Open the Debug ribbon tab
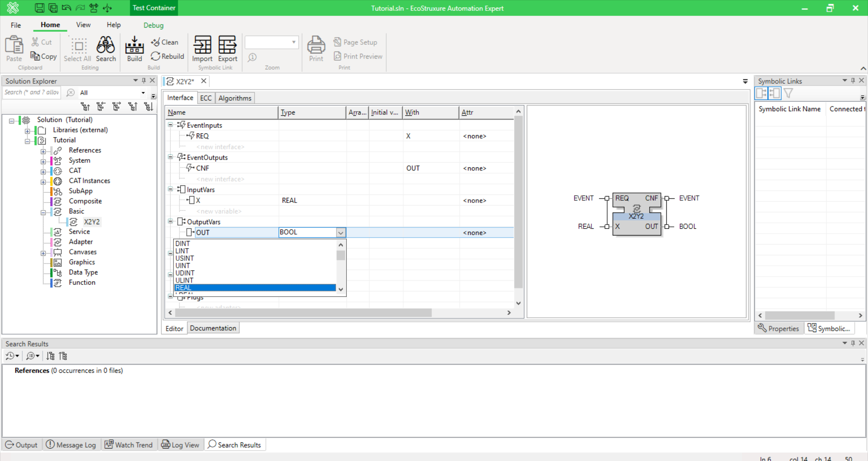The width and height of the screenshot is (868, 461). pyautogui.click(x=153, y=25)
